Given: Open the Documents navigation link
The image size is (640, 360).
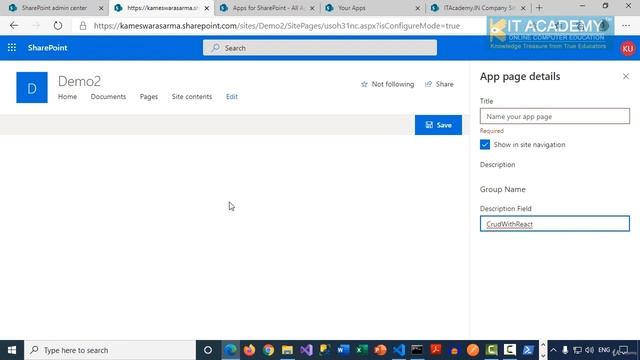Looking at the screenshot, I should click(108, 97).
